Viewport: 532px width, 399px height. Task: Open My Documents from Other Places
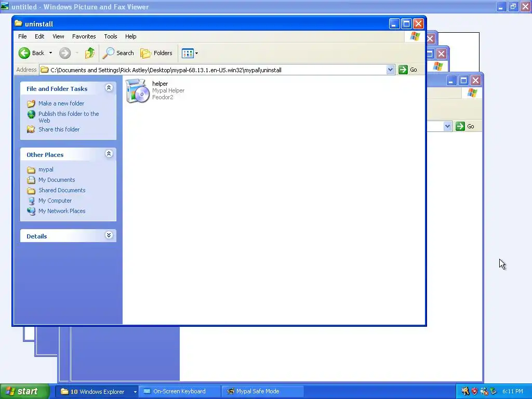(57, 180)
